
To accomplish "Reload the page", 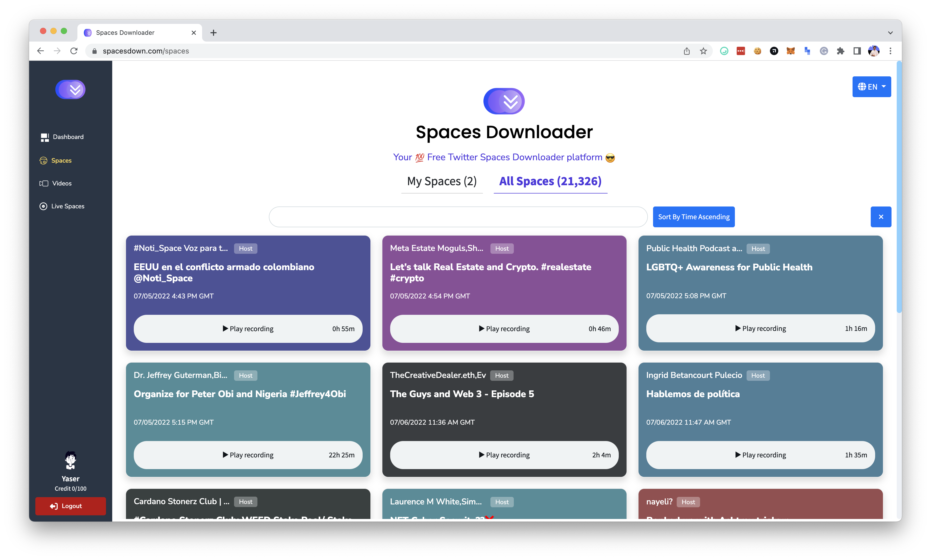I will pyautogui.click(x=74, y=51).
